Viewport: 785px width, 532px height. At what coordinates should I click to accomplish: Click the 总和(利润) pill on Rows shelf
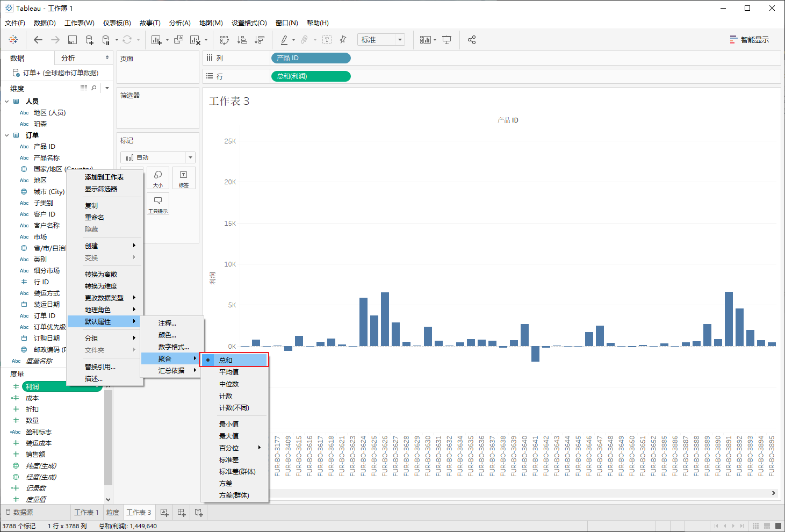coord(311,76)
